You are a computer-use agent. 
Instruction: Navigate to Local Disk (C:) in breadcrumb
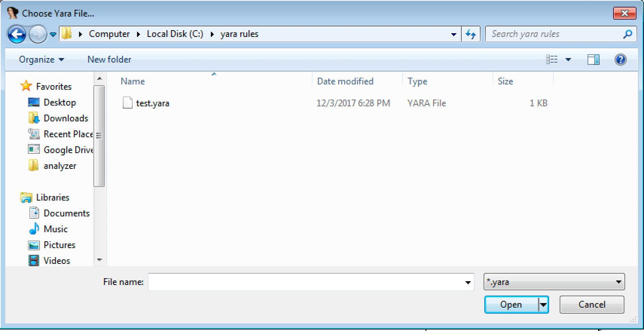(175, 34)
